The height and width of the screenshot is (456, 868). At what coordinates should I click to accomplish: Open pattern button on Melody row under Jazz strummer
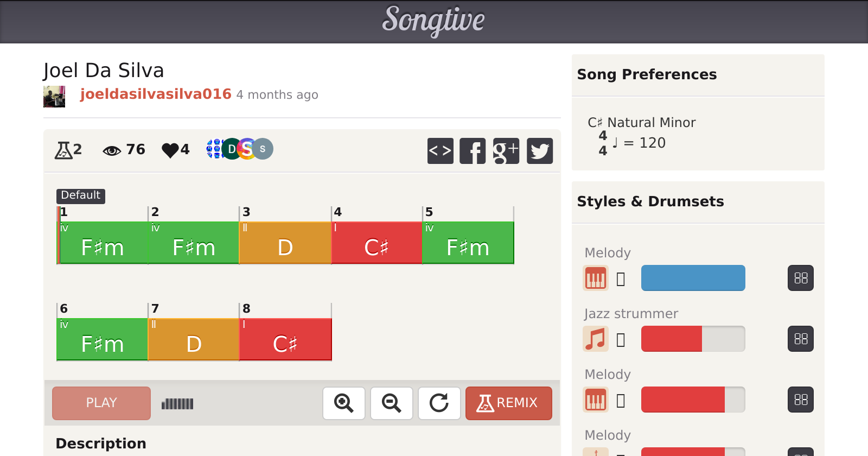pos(801,400)
